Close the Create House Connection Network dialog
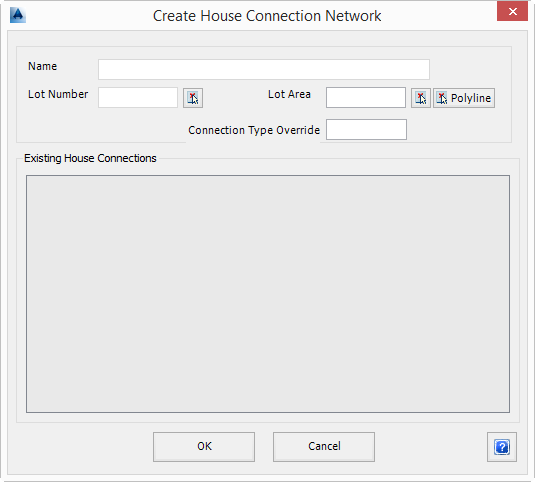 (512, 12)
